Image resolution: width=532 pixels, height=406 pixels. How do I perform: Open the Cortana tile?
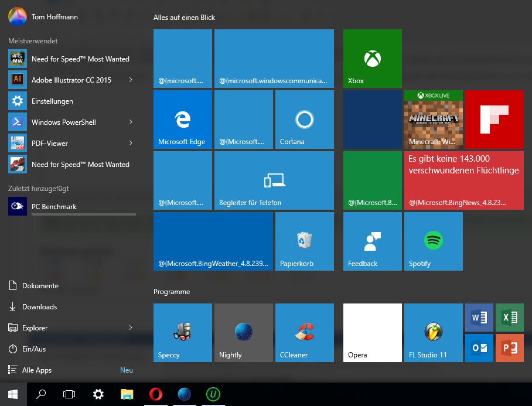[304, 120]
